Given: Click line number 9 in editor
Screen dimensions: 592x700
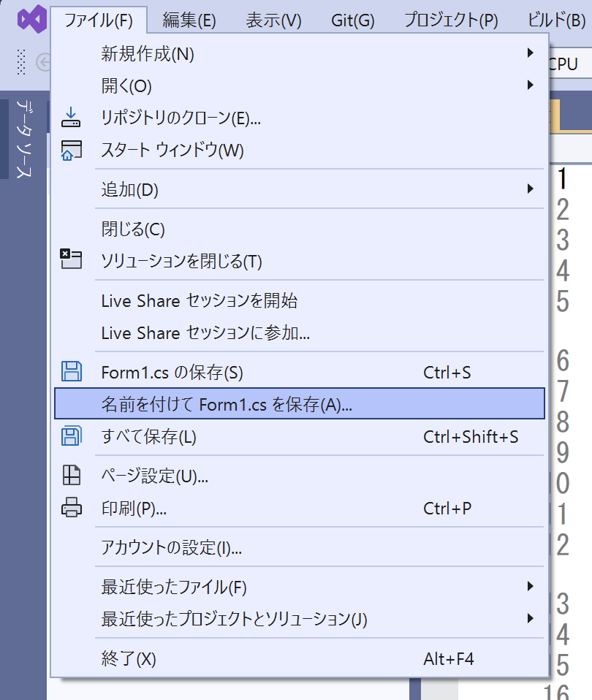Looking at the screenshot, I should [x=563, y=452].
